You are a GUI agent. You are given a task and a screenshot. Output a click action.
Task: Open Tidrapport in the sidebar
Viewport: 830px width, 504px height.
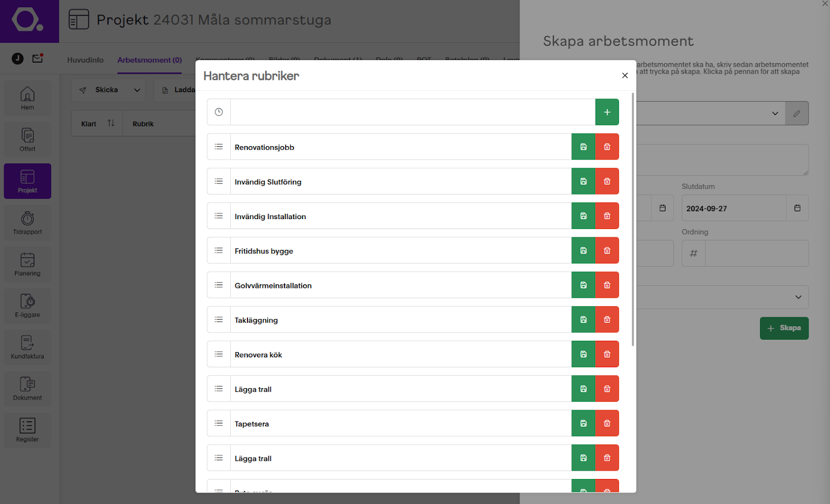point(28,223)
